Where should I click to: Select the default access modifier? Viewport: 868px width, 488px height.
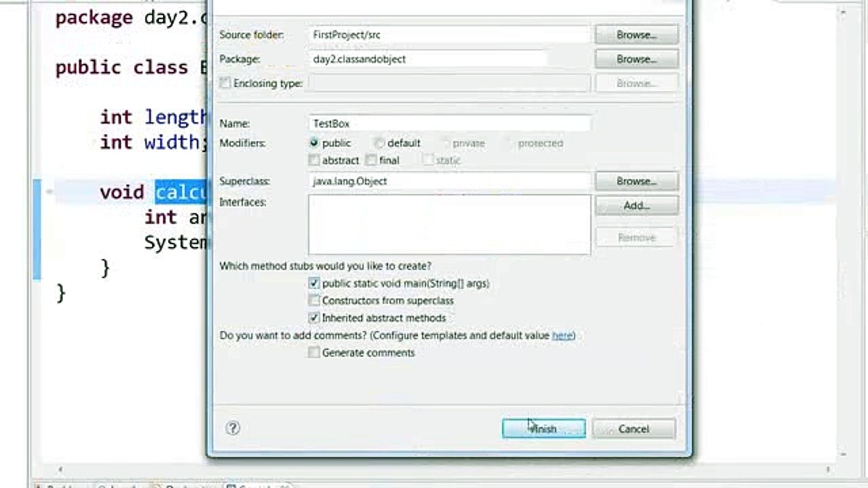tap(379, 143)
